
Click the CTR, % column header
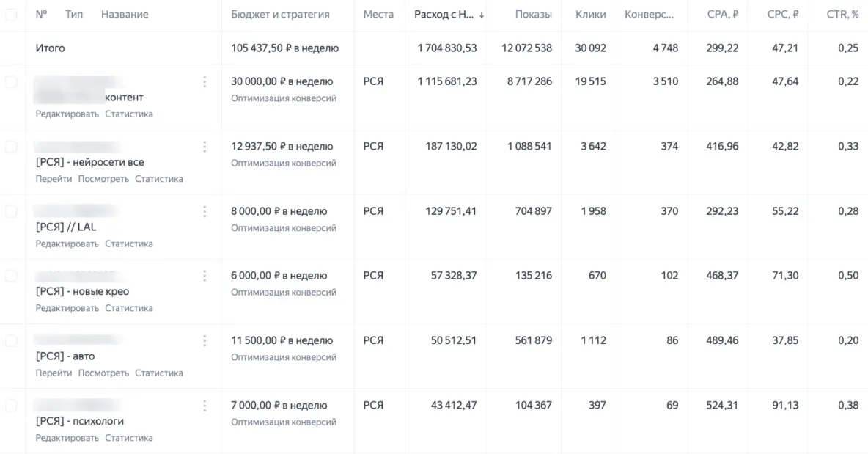pyautogui.click(x=844, y=15)
